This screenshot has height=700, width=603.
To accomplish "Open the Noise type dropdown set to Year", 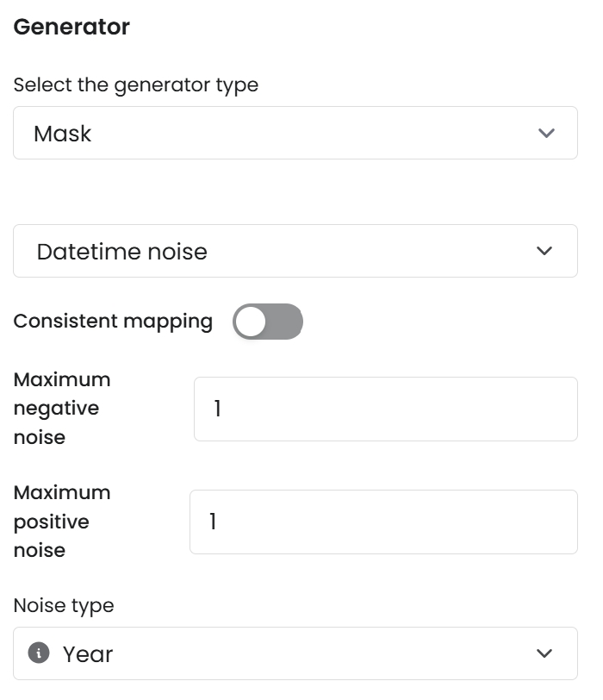I will pos(295,653).
